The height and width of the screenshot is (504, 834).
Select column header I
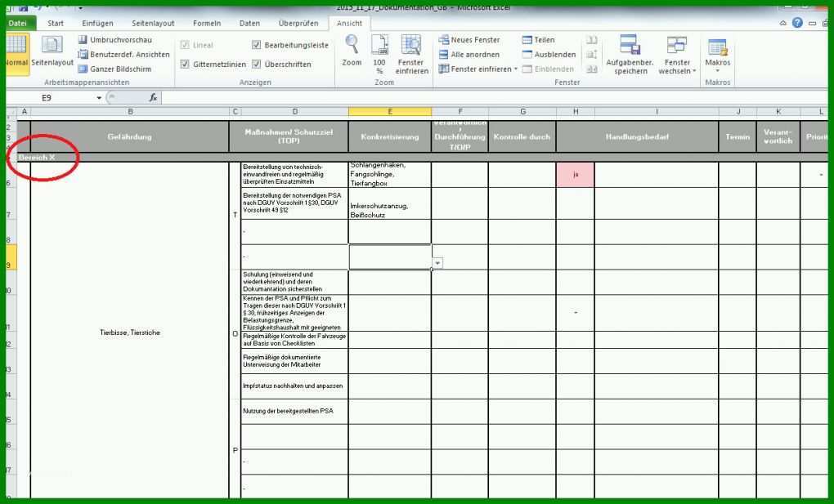coord(657,112)
